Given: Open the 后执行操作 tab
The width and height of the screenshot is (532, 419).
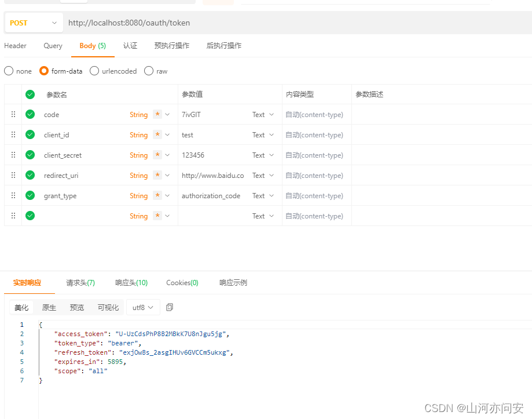Looking at the screenshot, I should point(224,46).
